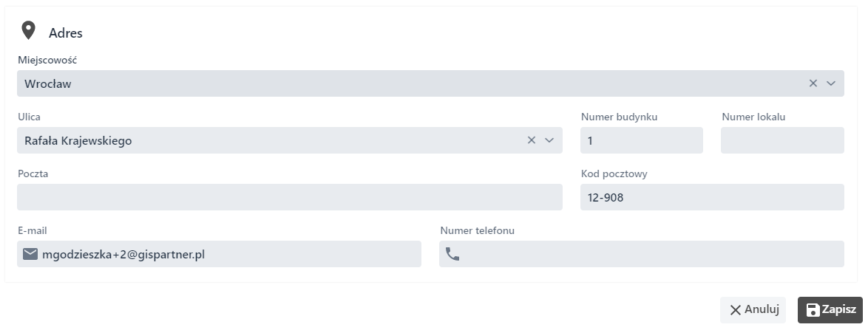Image resolution: width=868 pixels, height=330 pixels.
Task: Click the envelope icon in the E-mail field
Action: coord(30,254)
